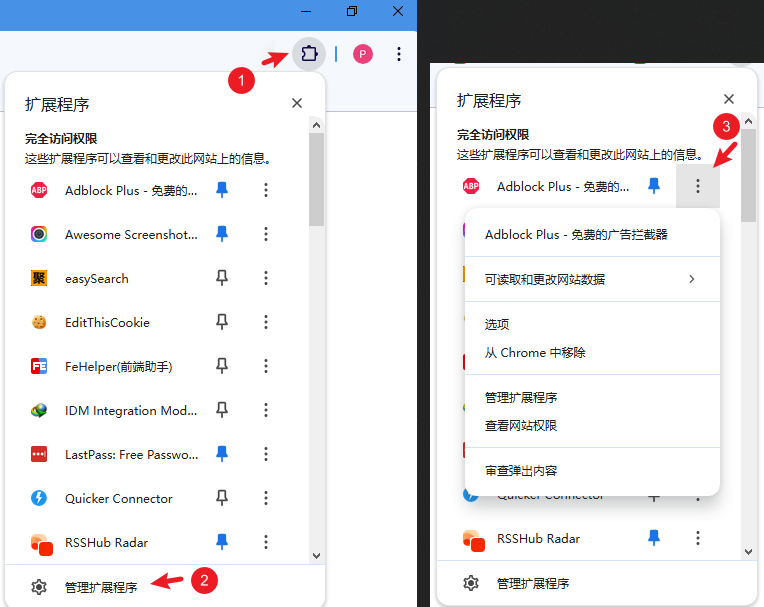This screenshot has height=607, width=764.
Task: Pin easySearch to toolbar
Action: 222,278
